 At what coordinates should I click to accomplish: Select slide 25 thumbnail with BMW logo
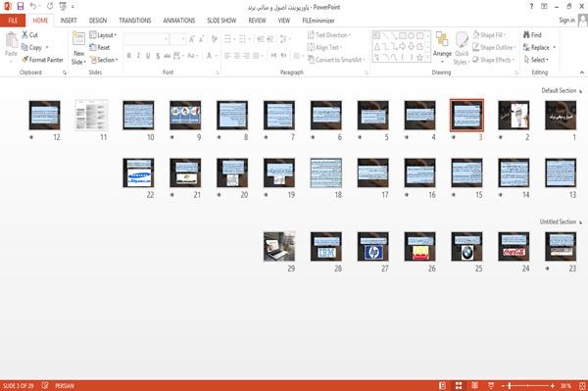click(466, 246)
